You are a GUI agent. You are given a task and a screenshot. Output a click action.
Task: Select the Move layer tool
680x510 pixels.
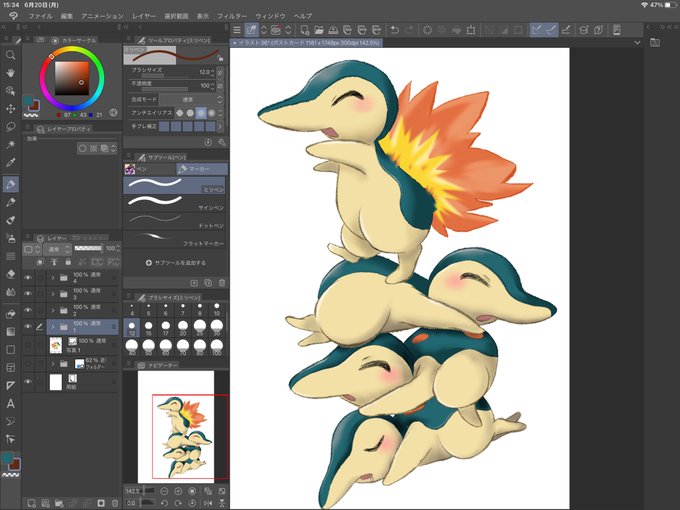click(10, 109)
